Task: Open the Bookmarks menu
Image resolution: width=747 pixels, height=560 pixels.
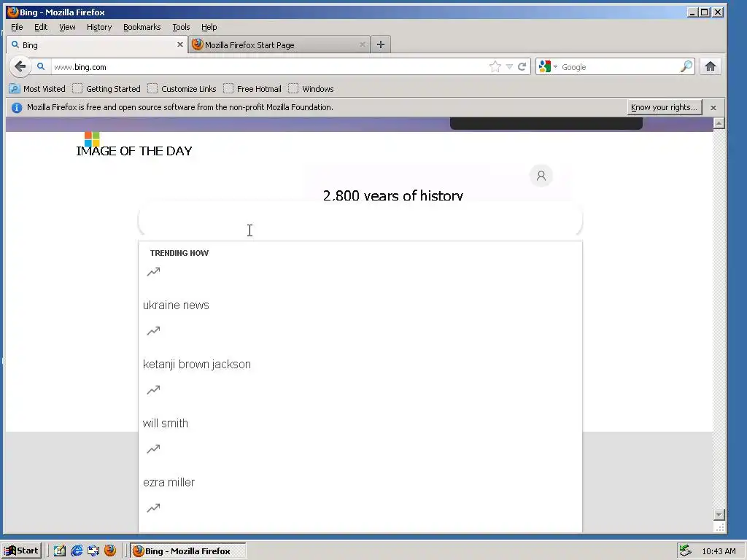Action: point(142,27)
